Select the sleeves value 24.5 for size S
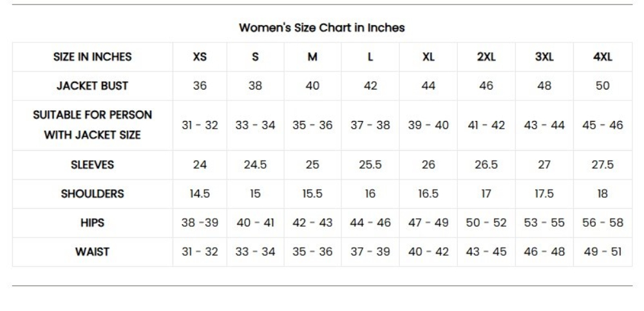Viewport: 644px width, 311px height. click(x=255, y=165)
